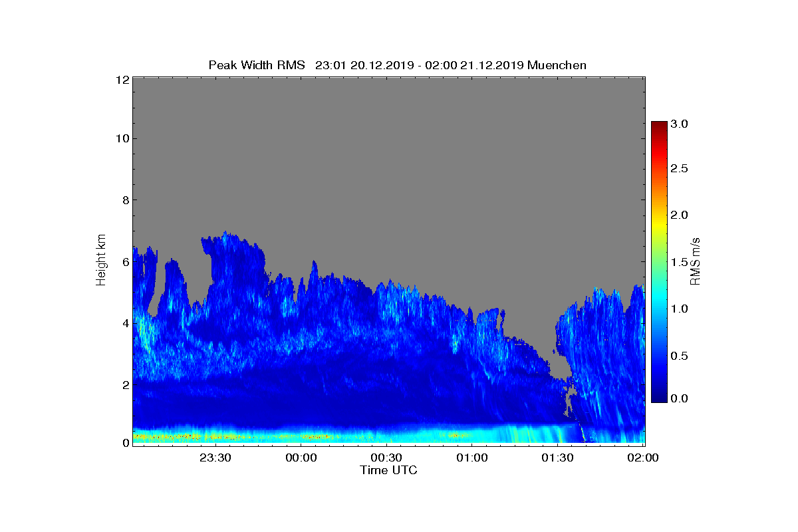The width and height of the screenshot is (798, 532).
Task: Click the 01:30 time axis label
Action: [x=557, y=458]
